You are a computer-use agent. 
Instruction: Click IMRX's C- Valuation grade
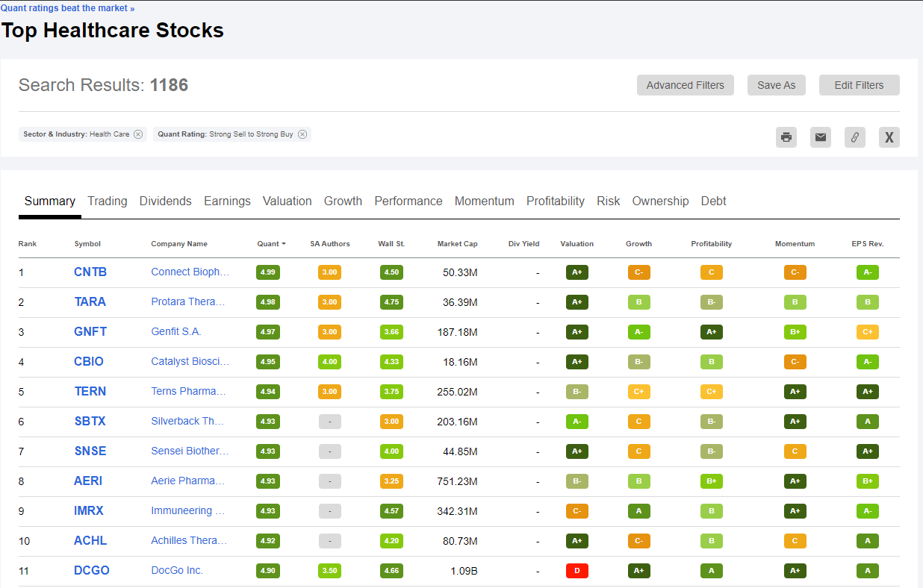click(577, 511)
